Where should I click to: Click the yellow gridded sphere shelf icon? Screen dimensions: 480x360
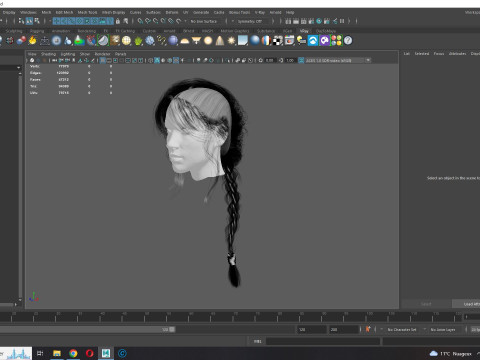pyautogui.click(x=126, y=41)
